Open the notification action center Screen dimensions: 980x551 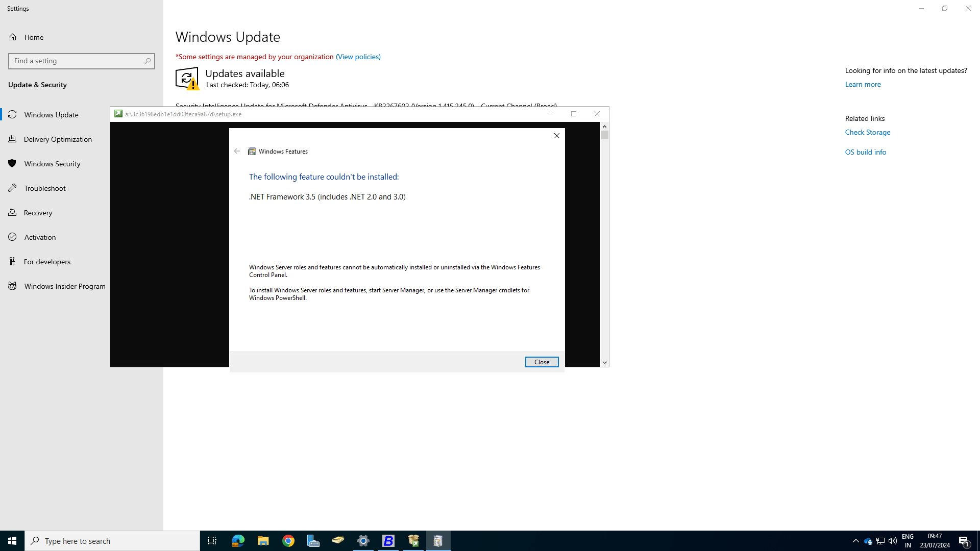964,541
